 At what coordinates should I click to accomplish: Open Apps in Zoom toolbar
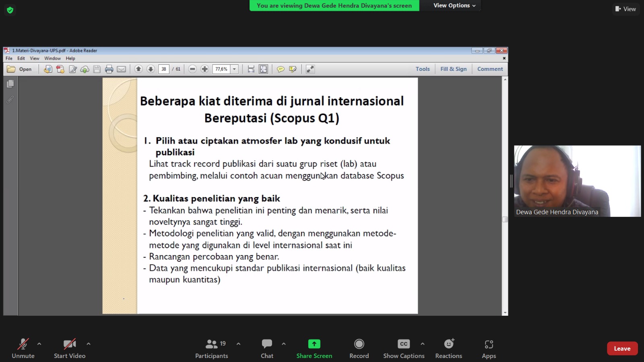[x=489, y=348]
